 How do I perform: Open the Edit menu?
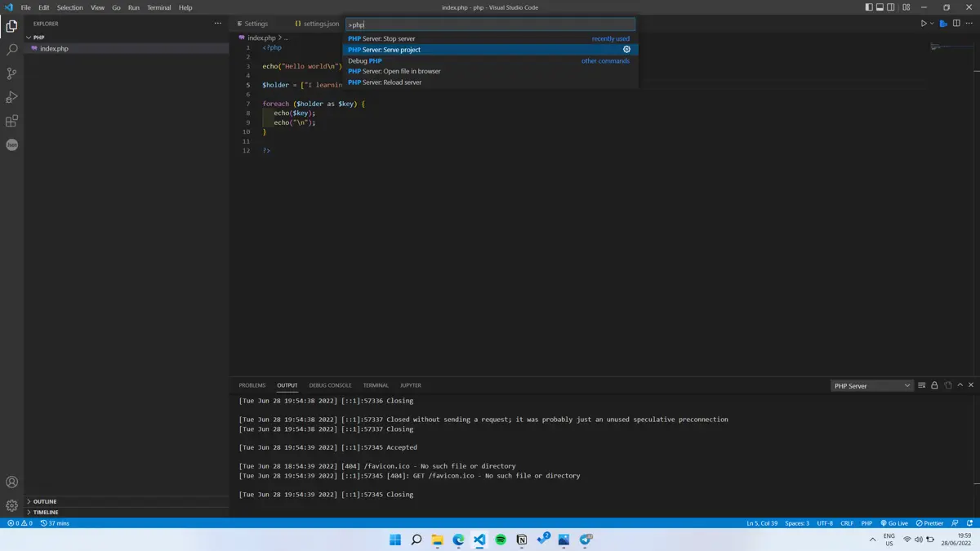44,7
